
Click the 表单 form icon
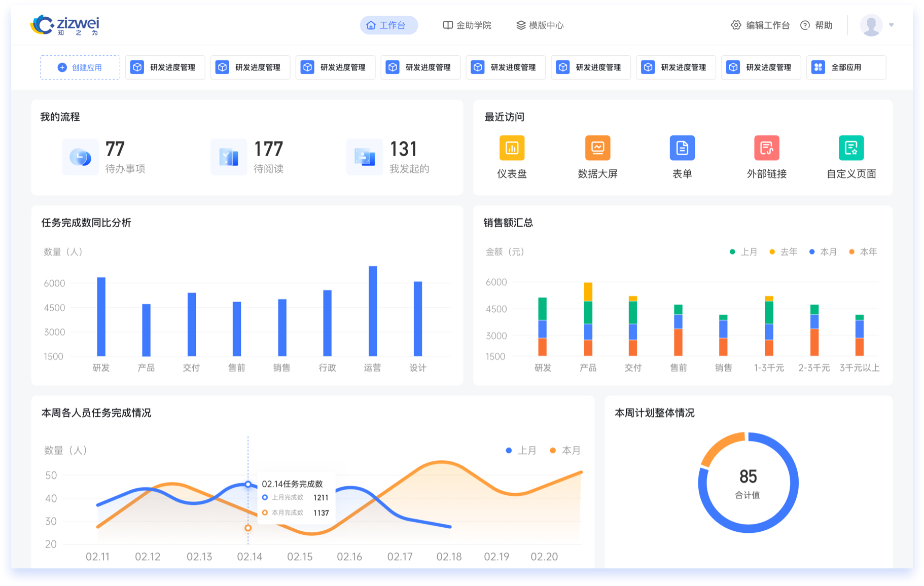pos(682,148)
